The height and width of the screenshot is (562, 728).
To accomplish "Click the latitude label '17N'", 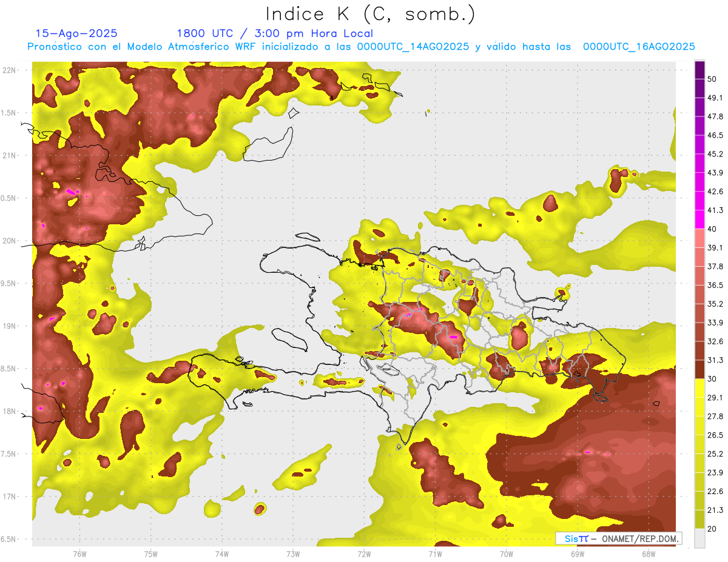I will coord(10,497).
